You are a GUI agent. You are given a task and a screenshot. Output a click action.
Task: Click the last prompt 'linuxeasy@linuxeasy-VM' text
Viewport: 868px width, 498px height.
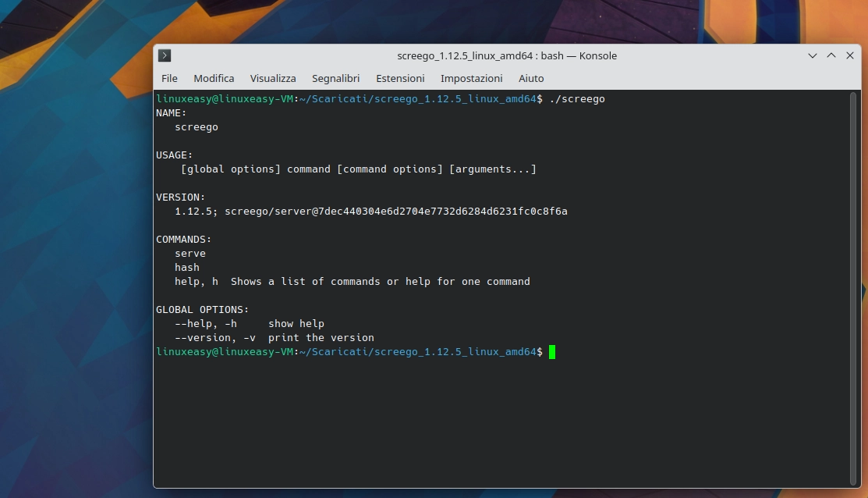click(x=224, y=352)
